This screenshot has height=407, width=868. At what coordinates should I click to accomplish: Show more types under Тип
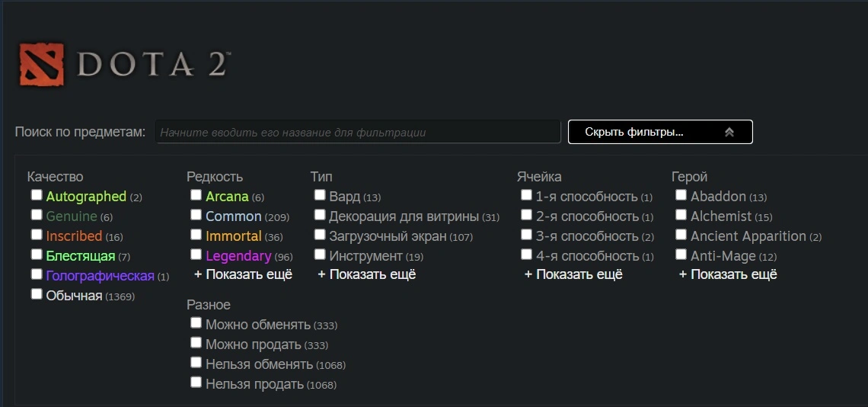pyautogui.click(x=366, y=274)
